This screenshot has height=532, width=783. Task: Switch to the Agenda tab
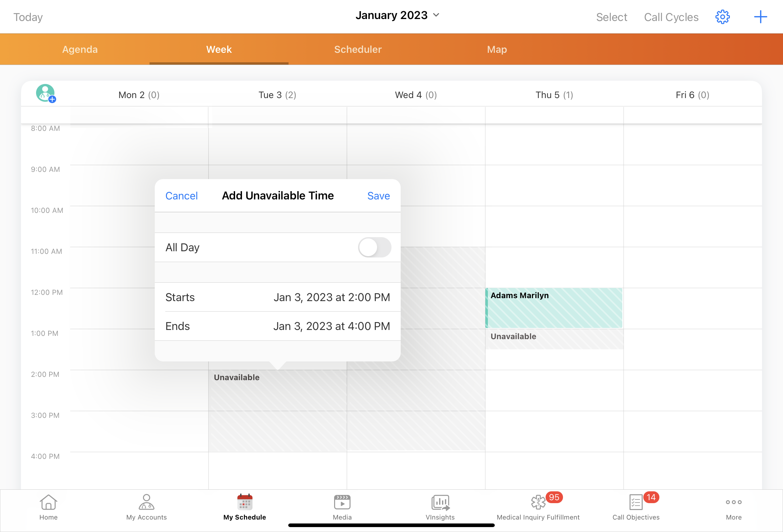pos(80,50)
